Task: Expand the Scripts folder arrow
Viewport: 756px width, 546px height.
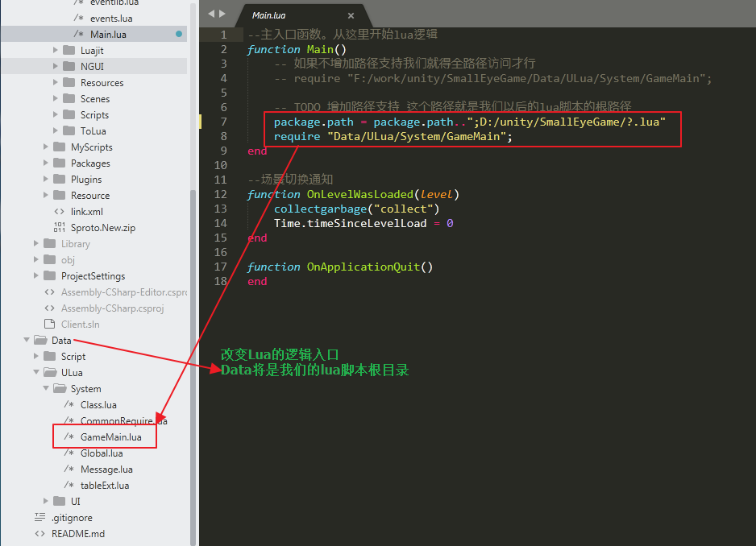Action: coord(55,114)
